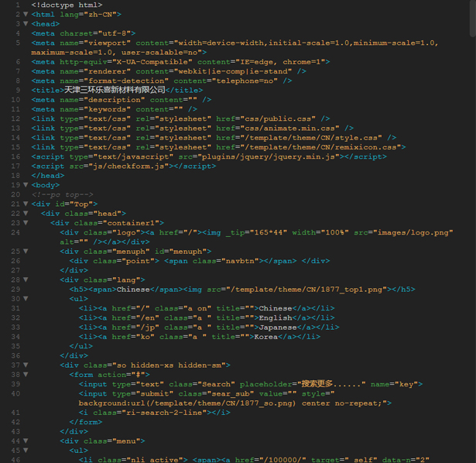Collapse the so hidden-xs div fold arrow on line 37
The height and width of the screenshot is (463, 476).
tap(26, 365)
